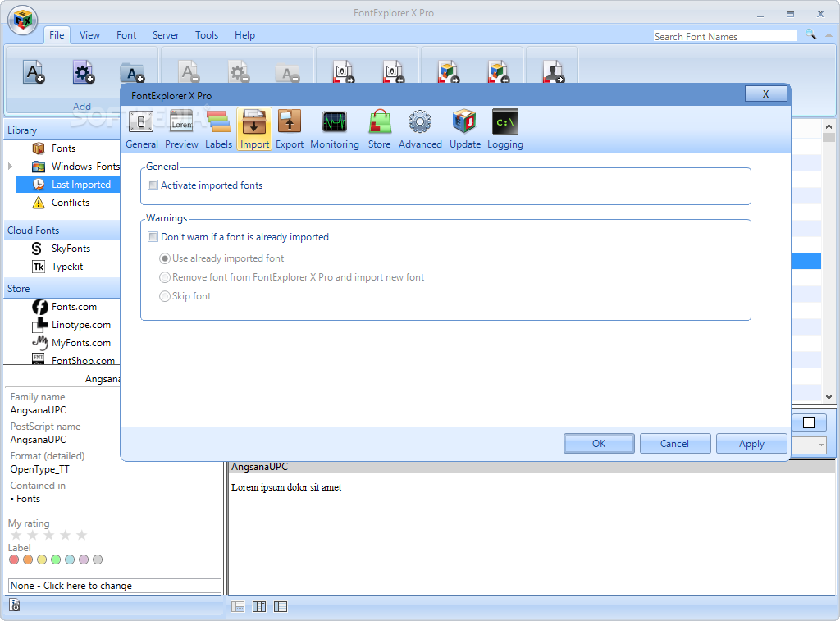This screenshot has height=621, width=840.
Task: Pick the light blue label color
Action: pos(70,559)
